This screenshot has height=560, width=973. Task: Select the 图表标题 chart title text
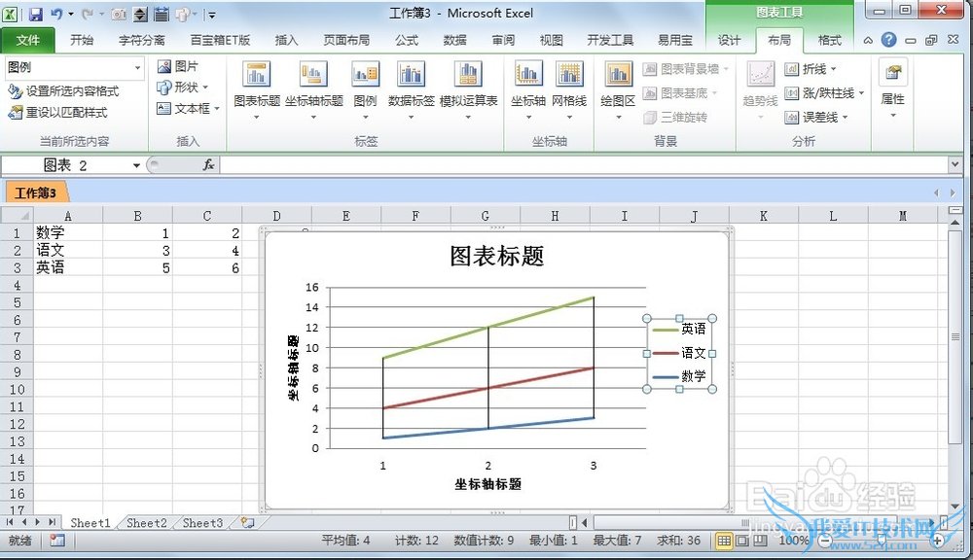[x=497, y=256]
